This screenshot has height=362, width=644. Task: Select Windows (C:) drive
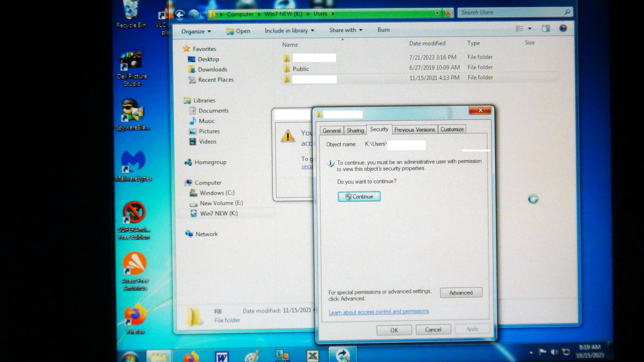click(x=212, y=193)
